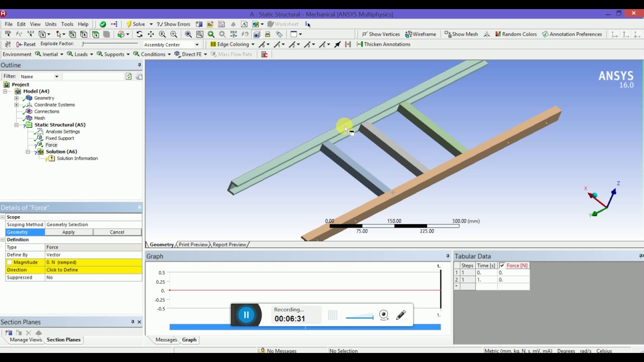
Task: Switch to the Report Preview tab
Action: [x=229, y=244]
